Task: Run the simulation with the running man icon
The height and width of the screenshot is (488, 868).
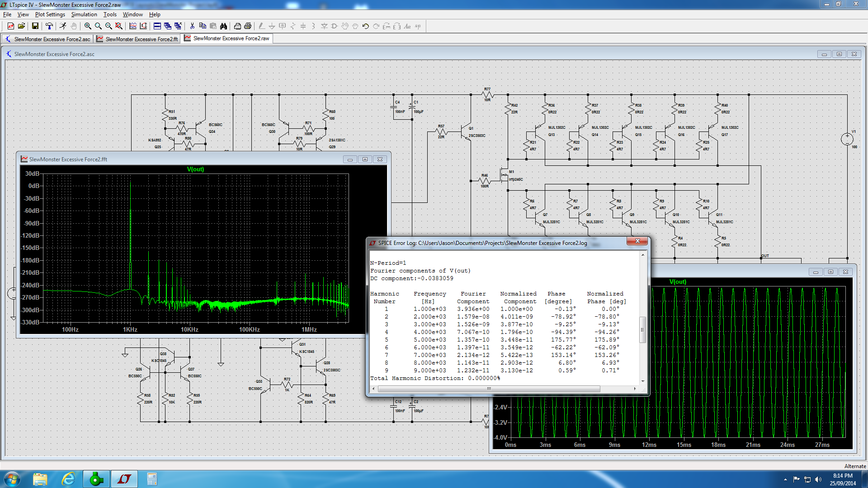Action: click(x=63, y=26)
